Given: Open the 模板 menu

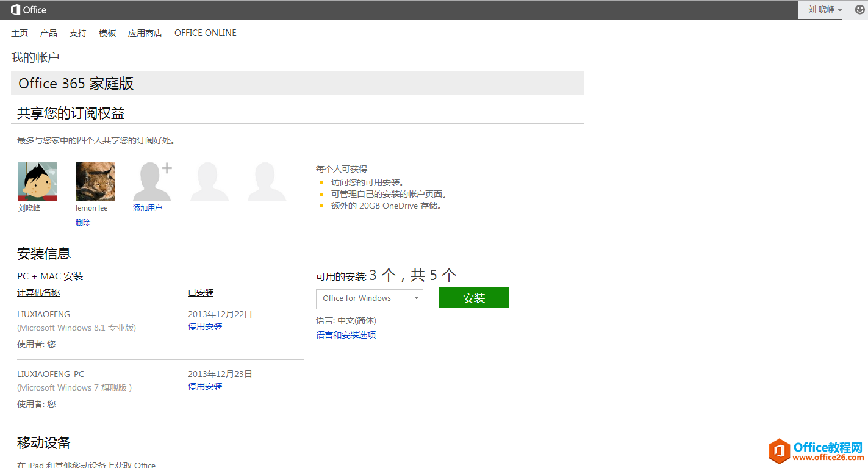Looking at the screenshot, I should pos(107,33).
